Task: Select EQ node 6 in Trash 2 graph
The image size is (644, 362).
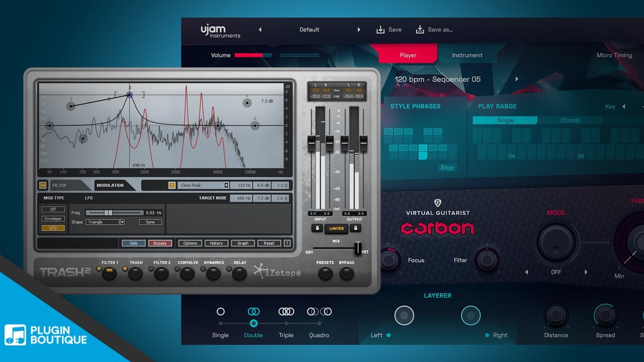Action: [255, 126]
